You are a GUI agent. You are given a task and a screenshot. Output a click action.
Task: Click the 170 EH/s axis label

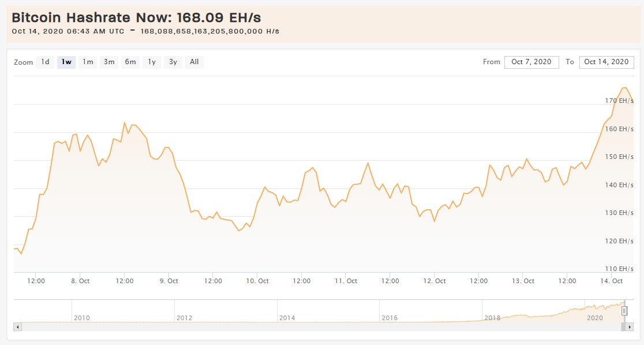(619, 101)
